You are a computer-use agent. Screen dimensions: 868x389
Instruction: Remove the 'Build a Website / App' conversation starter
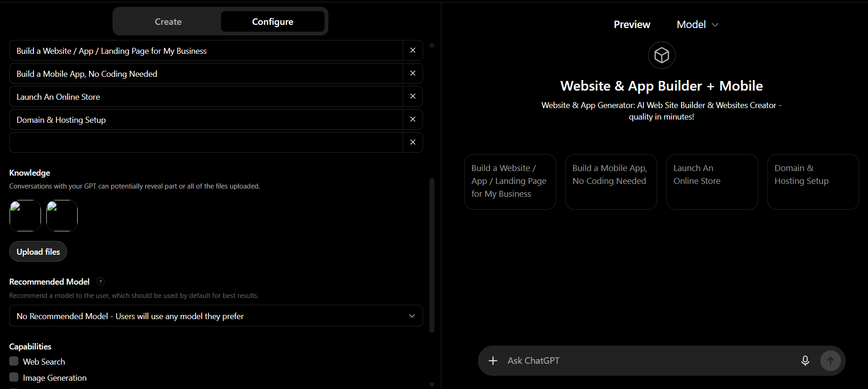413,51
